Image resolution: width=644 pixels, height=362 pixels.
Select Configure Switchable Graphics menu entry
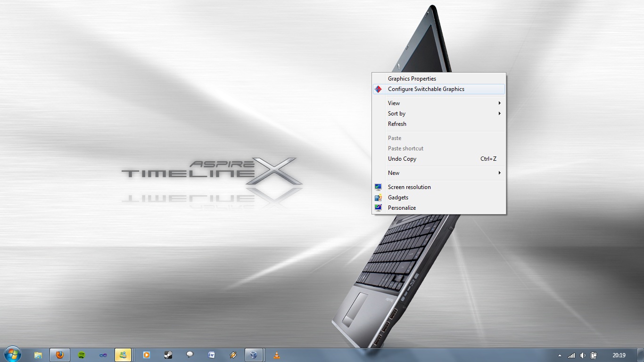pyautogui.click(x=438, y=89)
